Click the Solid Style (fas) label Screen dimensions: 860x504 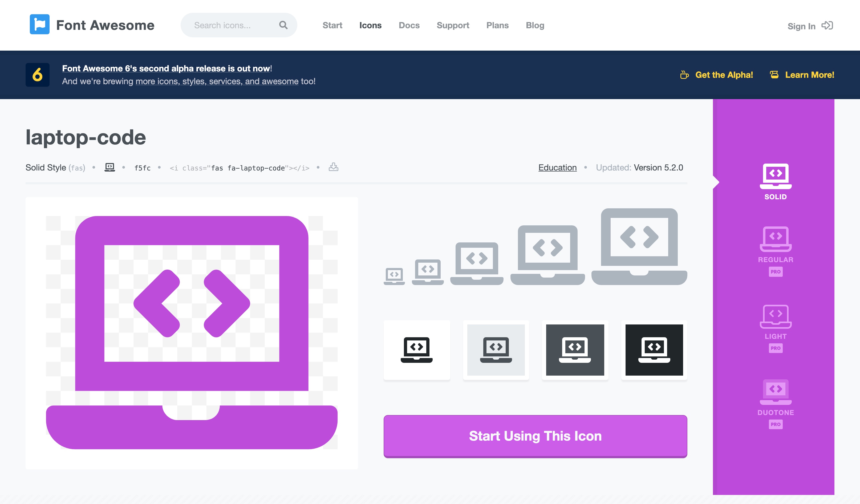click(55, 168)
